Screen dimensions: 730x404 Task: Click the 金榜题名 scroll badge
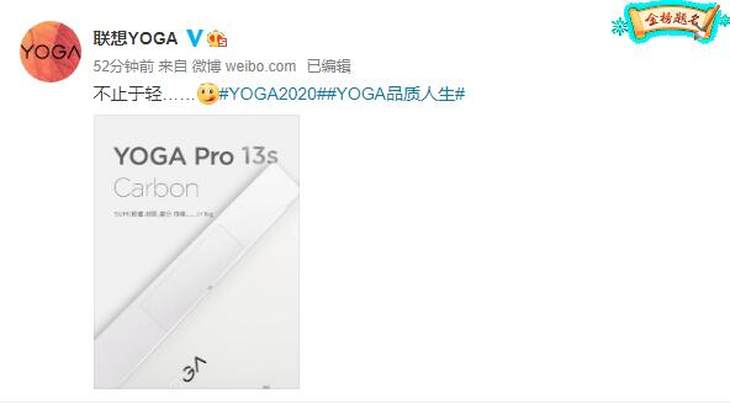[x=670, y=23]
